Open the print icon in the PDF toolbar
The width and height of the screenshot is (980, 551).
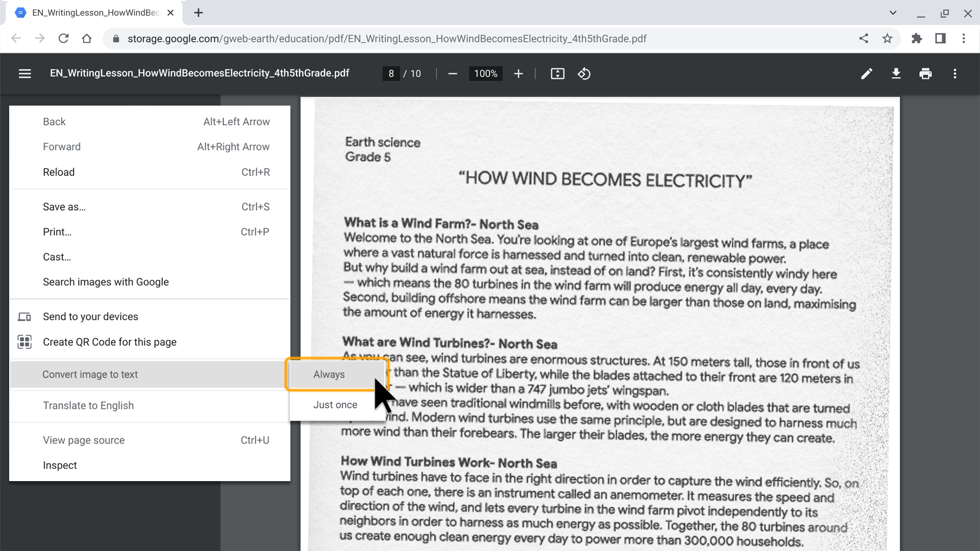[925, 73]
